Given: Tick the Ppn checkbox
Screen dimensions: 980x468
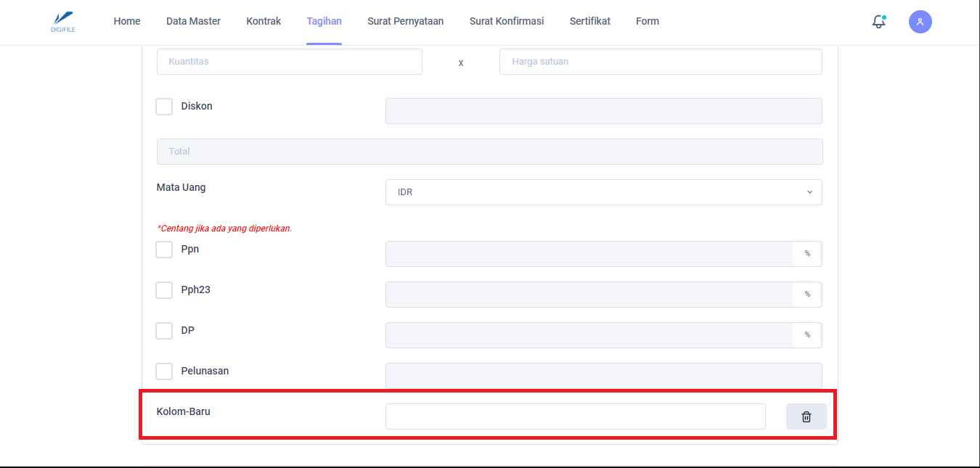Looking at the screenshot, I should (x=164, y=250).
